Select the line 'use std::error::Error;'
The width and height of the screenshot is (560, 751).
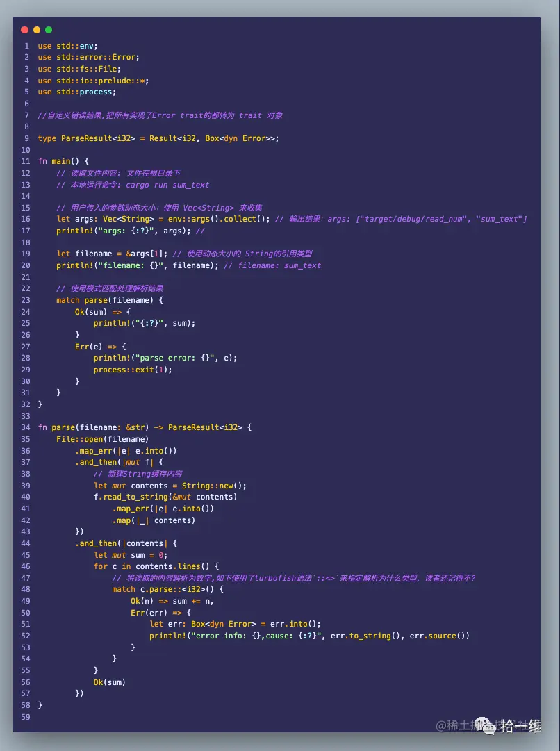point(89,57)
